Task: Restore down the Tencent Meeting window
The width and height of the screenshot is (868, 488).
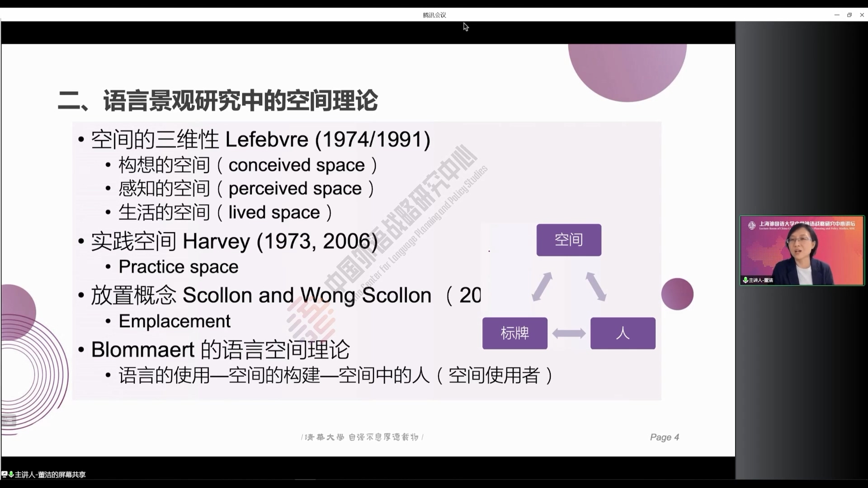Action: tap(849, 15)
